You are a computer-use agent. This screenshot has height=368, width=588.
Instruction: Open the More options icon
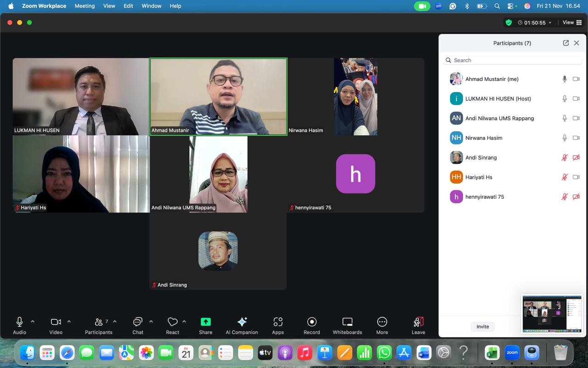pos(382,322)
